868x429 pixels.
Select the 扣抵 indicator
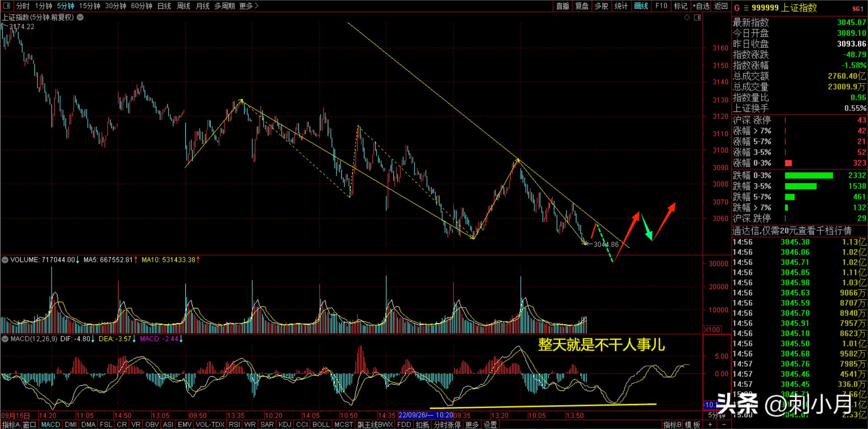click(x=422, y=424)
